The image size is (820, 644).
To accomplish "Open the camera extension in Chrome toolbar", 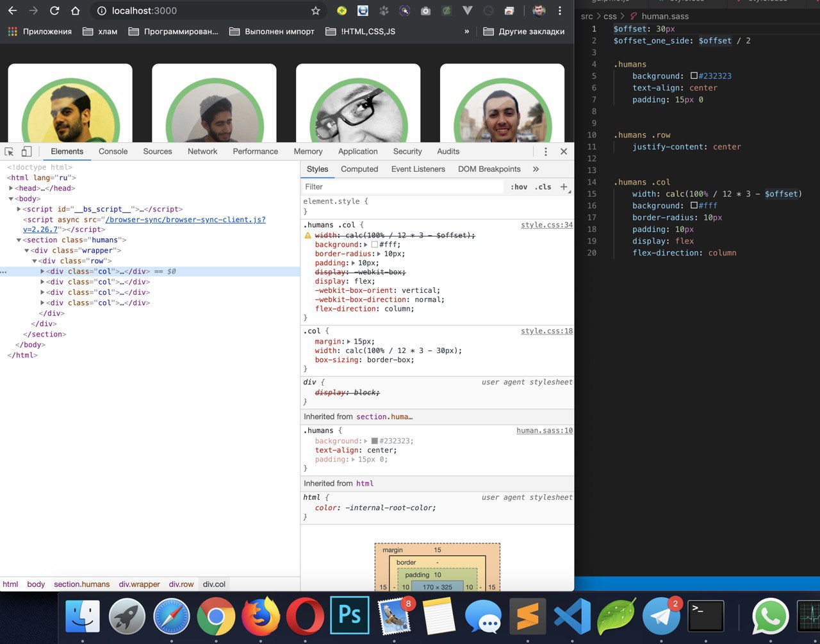I will 425,11.
